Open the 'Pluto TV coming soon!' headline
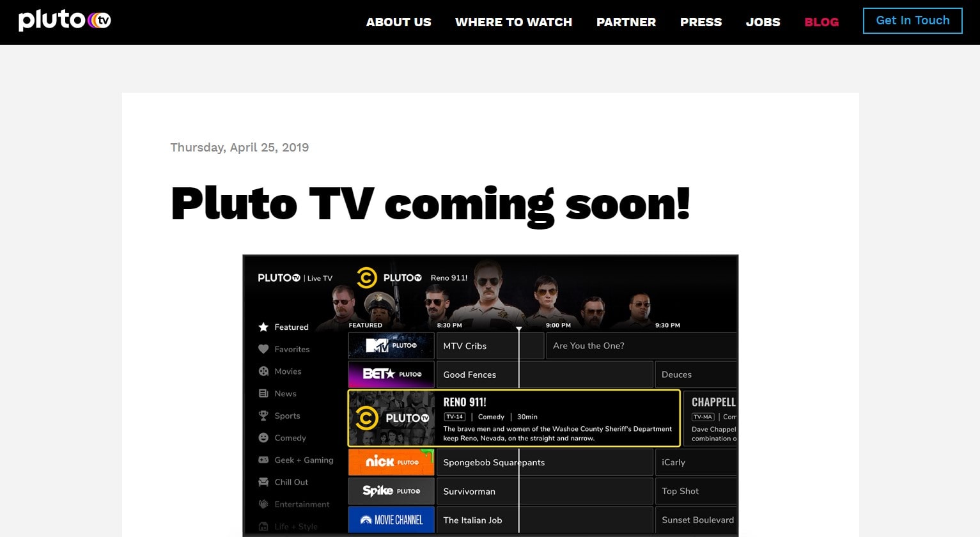The width and height of the screenshot is (980, 537). pos(430,205)
